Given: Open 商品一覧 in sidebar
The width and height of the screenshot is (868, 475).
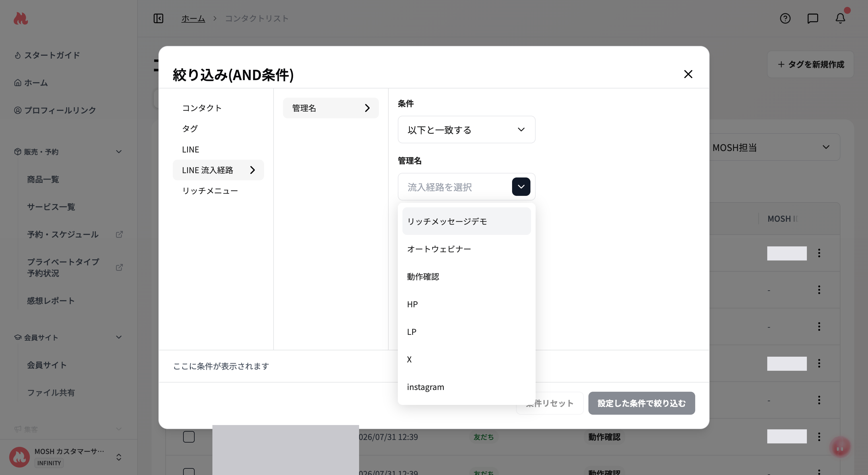Looking at the screenshot, I should click(x=43, y=179).
